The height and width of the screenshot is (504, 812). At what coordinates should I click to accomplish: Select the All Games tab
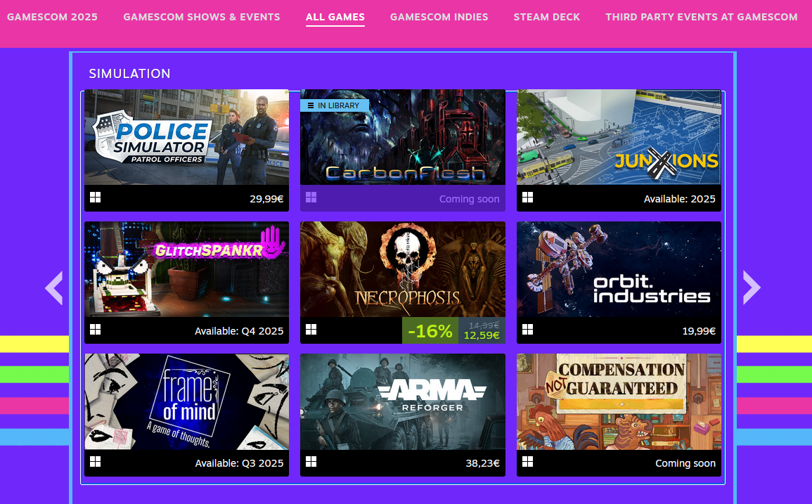pyautogui.click(x=335, y=17)
